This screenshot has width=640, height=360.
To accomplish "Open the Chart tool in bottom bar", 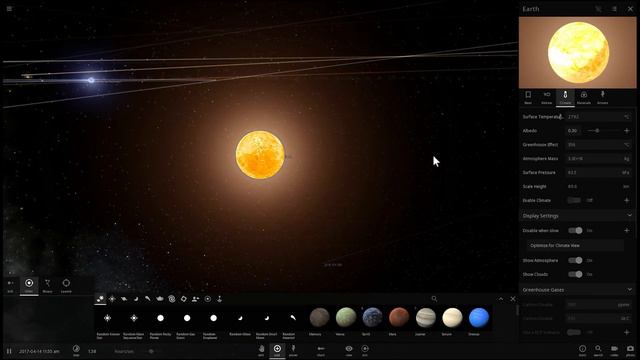I will (321, 350).
